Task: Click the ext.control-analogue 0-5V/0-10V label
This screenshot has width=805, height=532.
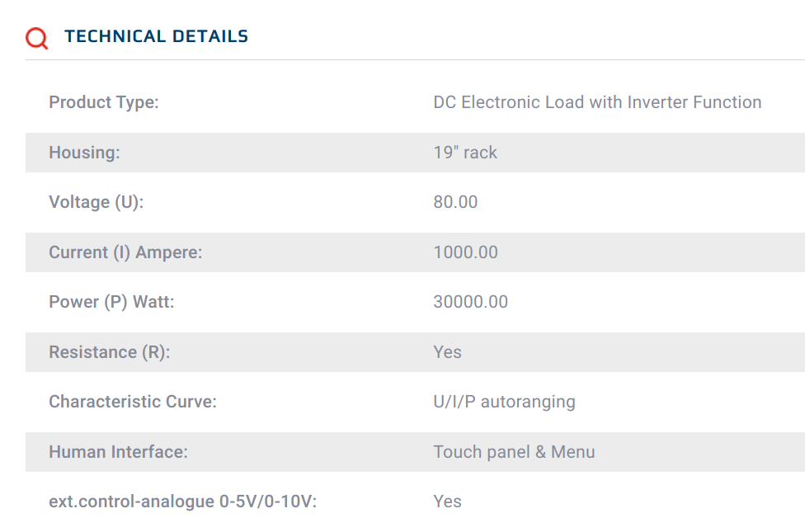Action: pyautogui.click(x=183, y=501)
